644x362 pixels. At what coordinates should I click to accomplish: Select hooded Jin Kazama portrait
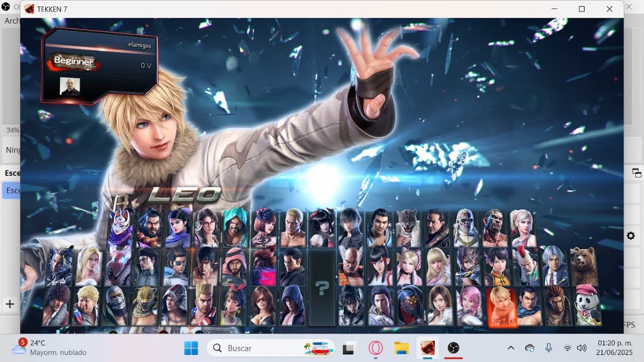(x=292, y=306)
